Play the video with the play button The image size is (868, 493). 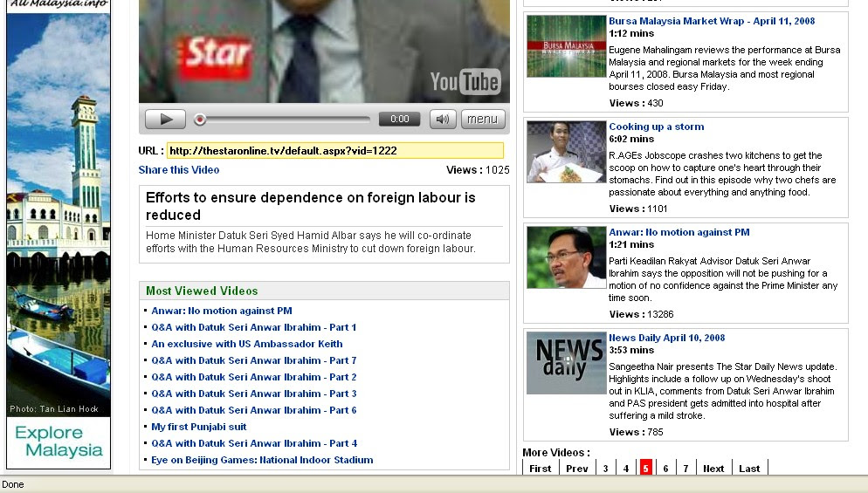click(x=165, y=119)
